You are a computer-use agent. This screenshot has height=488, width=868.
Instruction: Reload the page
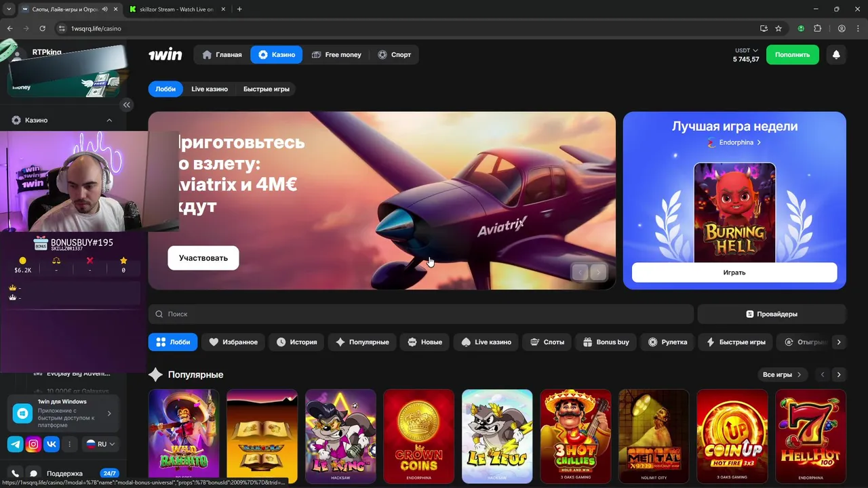tap(42, 28)
